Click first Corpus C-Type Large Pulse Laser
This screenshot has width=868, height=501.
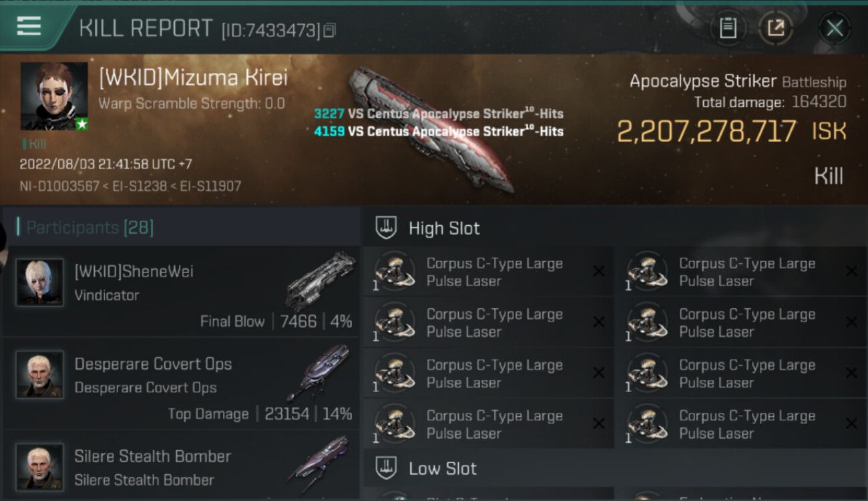click(x=489, y=272)
